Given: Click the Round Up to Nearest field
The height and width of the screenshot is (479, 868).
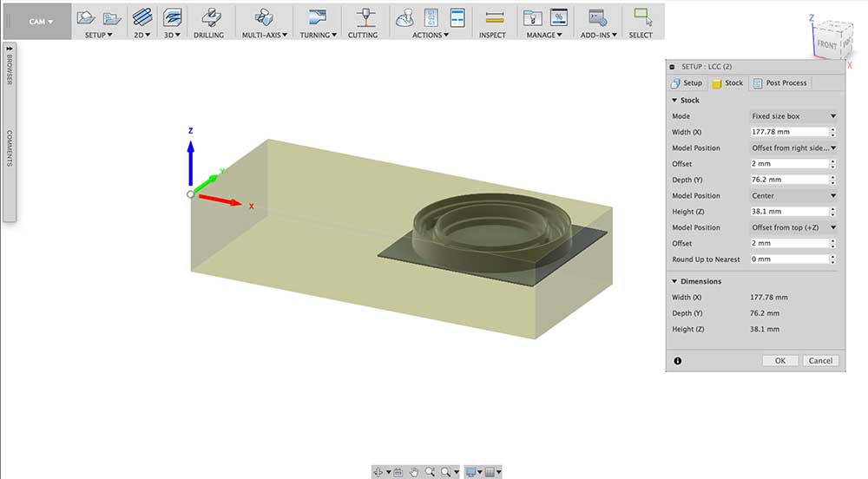Looking at the screenshot, I should [x=789, y=259].
